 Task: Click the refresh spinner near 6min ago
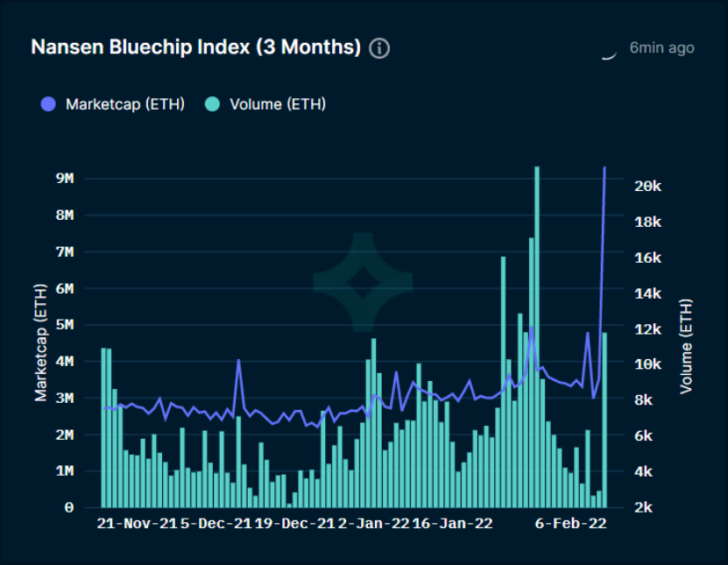[609, 55]
